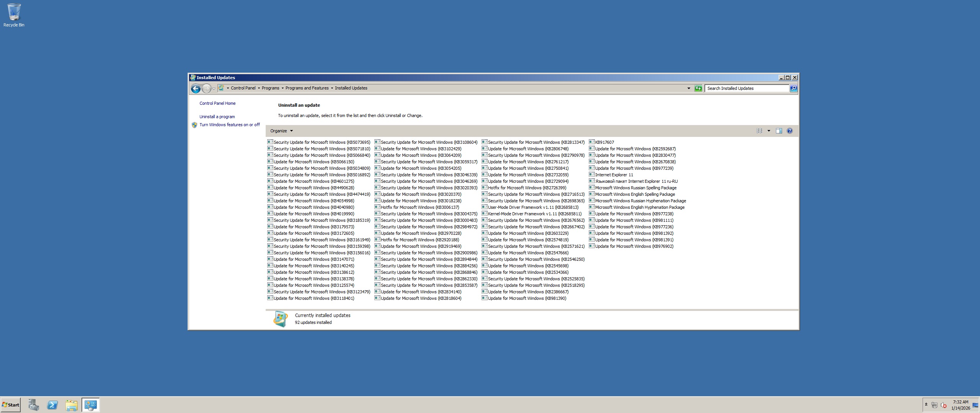Open Windows Explorer folder taskbar icon
980x413 pixels.
coord(72,405)
